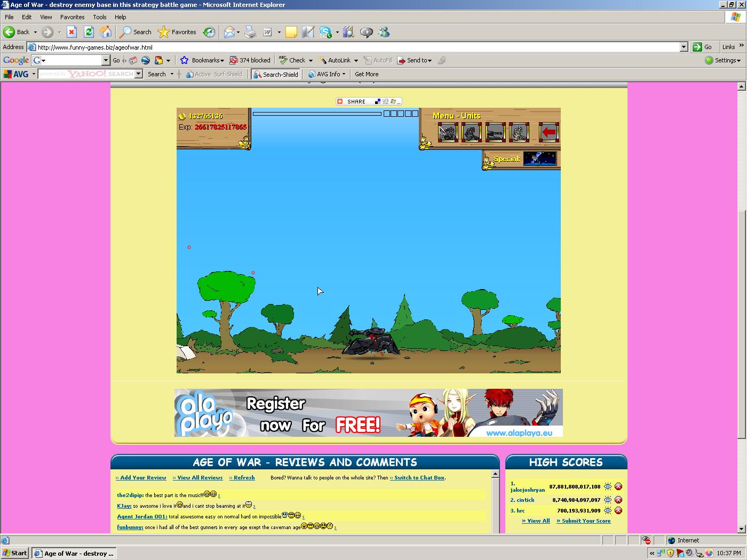
Task: Open the Edit menu
Action: pos(27,17)
